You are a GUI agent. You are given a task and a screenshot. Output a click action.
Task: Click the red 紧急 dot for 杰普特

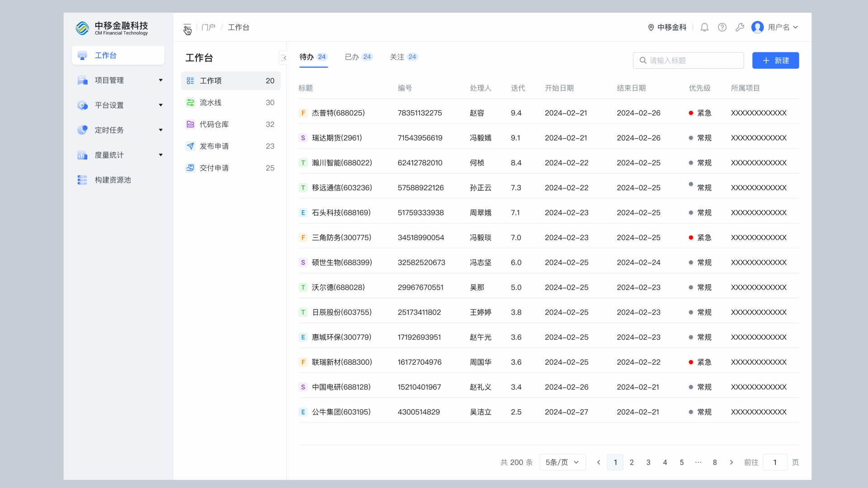691,113
